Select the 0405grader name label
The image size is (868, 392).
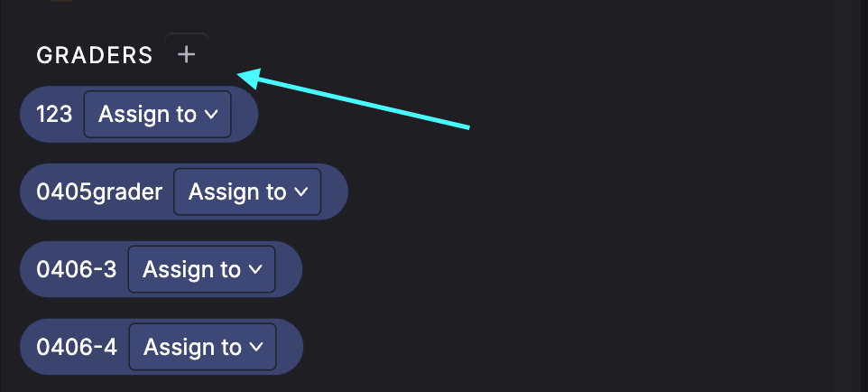click(x=99, y=192)
